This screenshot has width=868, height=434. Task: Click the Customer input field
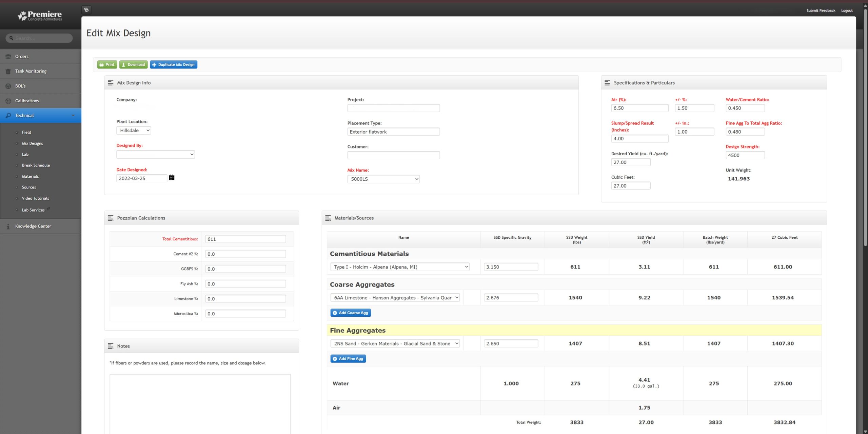[x=394, y=155]
